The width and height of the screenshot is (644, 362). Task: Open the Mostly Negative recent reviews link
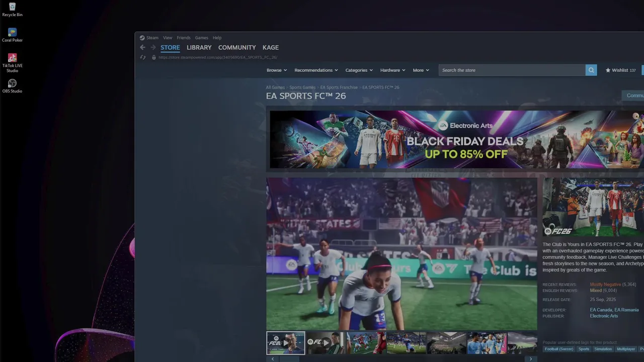point(605,285)
